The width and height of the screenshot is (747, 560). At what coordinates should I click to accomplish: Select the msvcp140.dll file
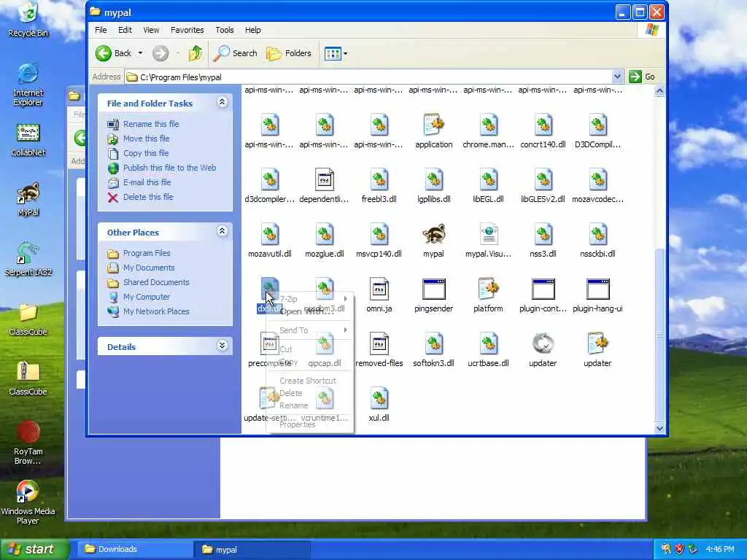point(379,241)
